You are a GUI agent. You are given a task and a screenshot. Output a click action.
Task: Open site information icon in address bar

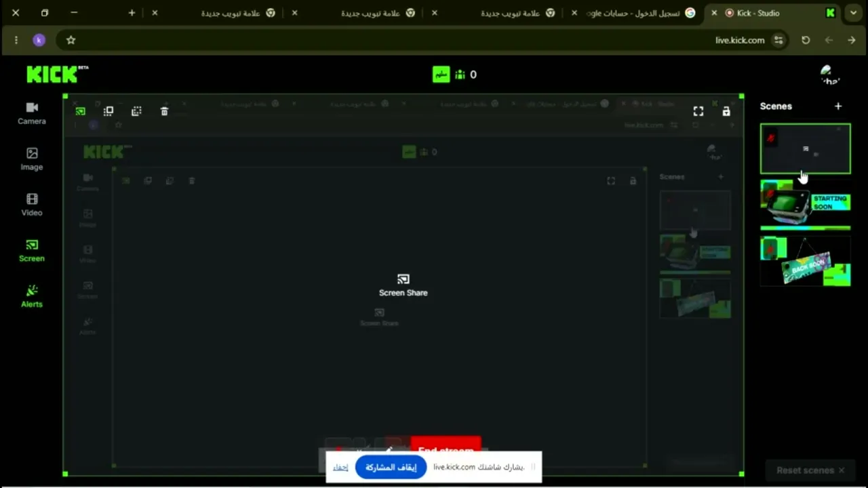pyautogui.click(x=778, y=40)
